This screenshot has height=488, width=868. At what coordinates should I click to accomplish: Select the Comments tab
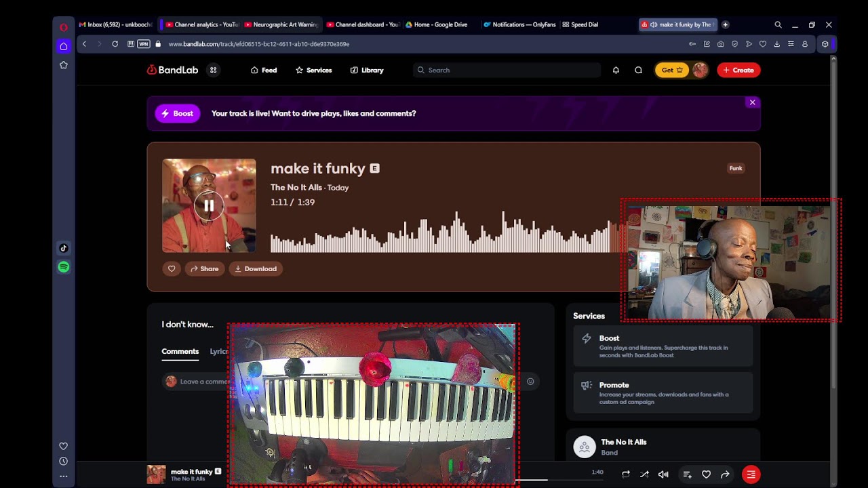click(x=180, y=351)
